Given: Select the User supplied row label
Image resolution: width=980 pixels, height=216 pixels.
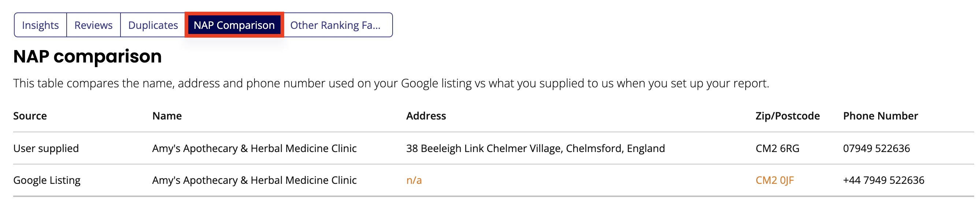Looking at the screenshot, I should pos(46,148).
